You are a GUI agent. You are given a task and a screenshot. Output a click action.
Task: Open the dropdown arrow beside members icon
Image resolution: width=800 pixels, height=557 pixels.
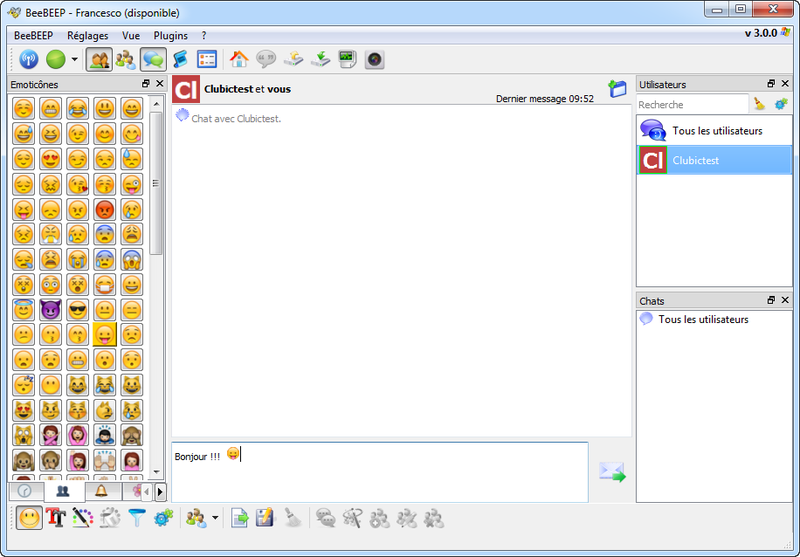215,518
